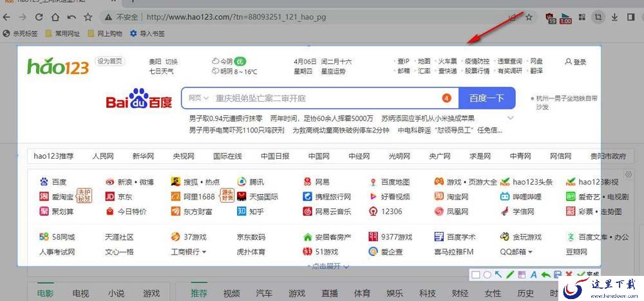Click the hao123 logo

pyautogui.click(x=57, y=66)
